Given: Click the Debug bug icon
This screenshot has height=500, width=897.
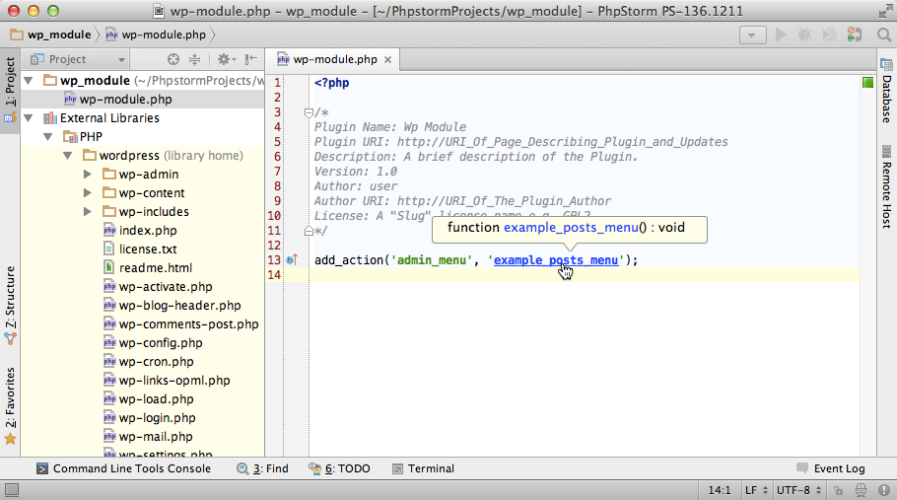Looking at the screenshot, I should pyautogui.click(x=805, y=35).
